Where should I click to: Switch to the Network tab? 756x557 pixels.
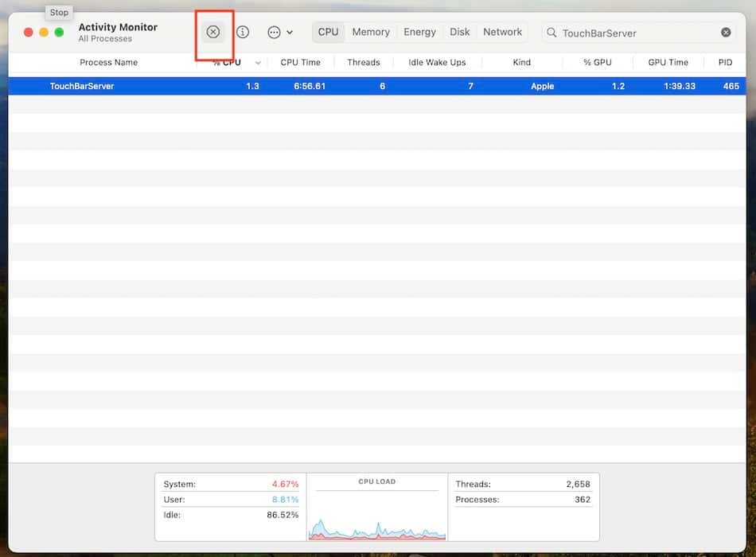[502, 33]
